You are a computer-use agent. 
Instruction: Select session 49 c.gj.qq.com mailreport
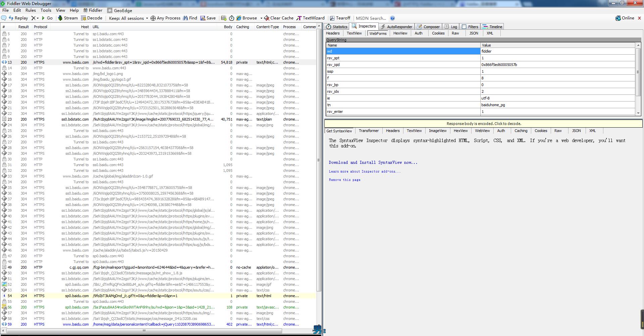[x=158, y=267]
